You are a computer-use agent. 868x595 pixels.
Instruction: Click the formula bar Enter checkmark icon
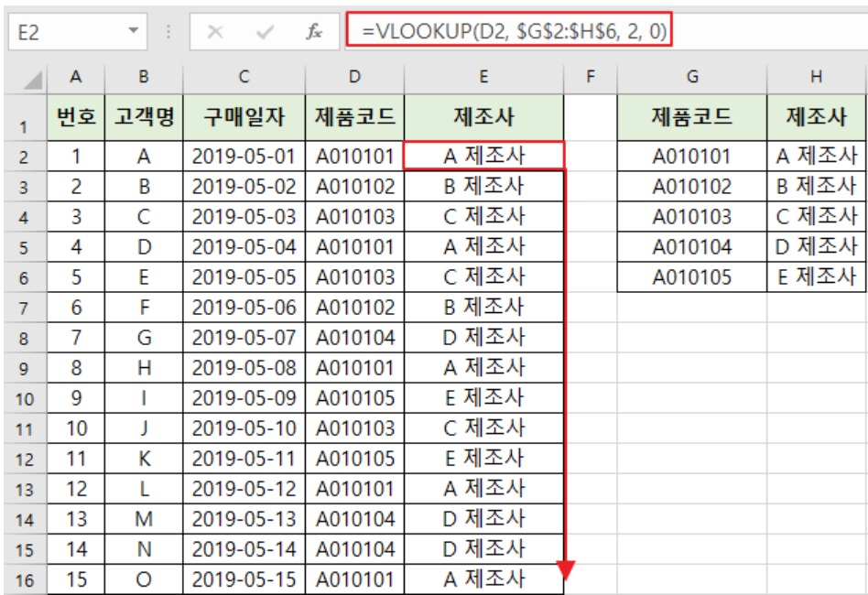pos(265,31)
